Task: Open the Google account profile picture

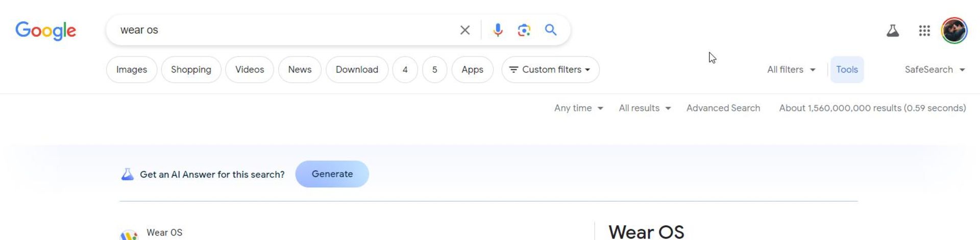Action: tap(954, 31)
